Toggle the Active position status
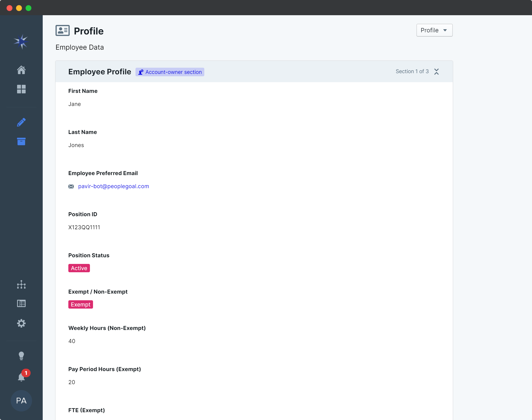Viewport: 532px width, 420px height. click(x=79, y=268)
